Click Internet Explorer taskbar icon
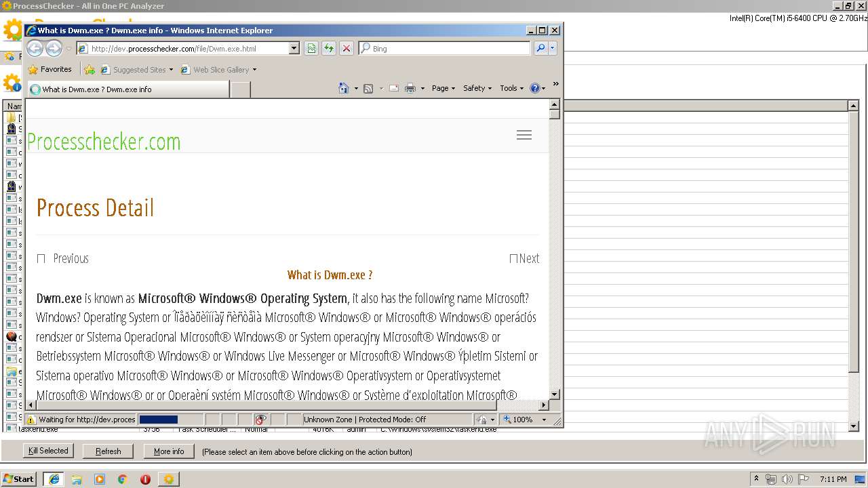 coord(54,479)
